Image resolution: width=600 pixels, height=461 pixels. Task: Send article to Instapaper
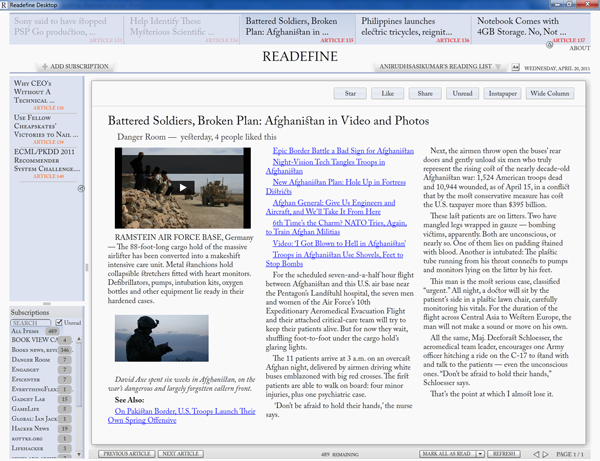pyautogui.click(x=502, y=93)
